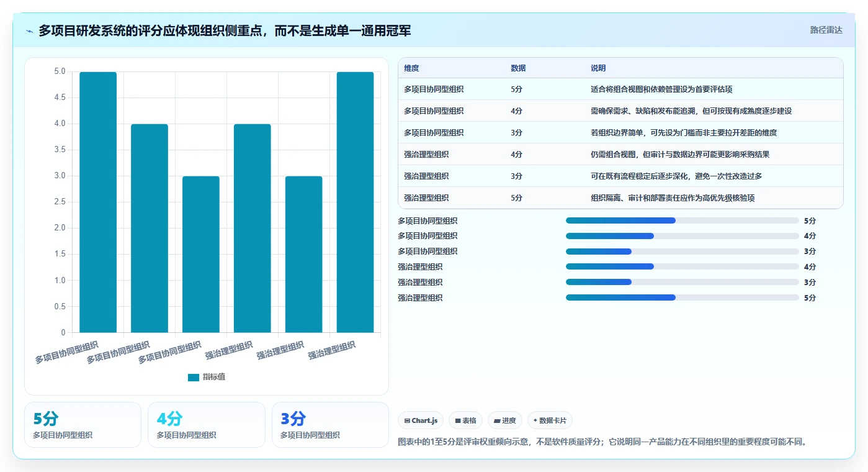Image resolution: width=868 pixels, height=472 pixels.
Task: Click the 4.5 y-axis tick label
Action: click(60, 98)
